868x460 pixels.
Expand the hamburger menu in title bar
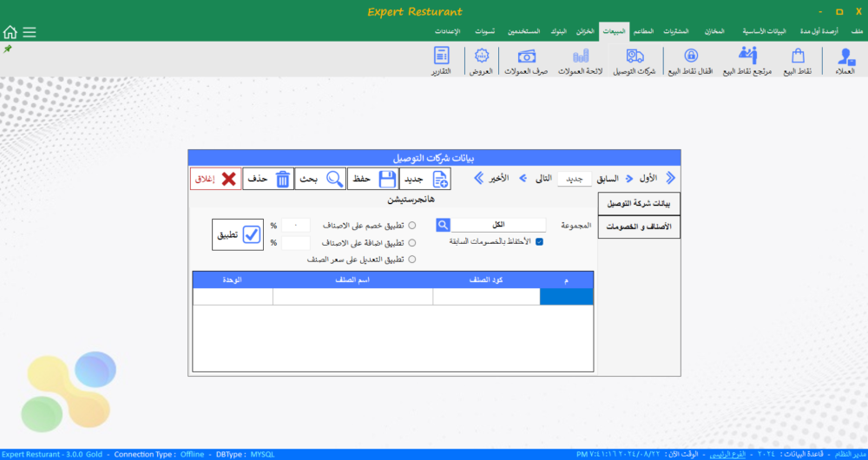[30, 32]
